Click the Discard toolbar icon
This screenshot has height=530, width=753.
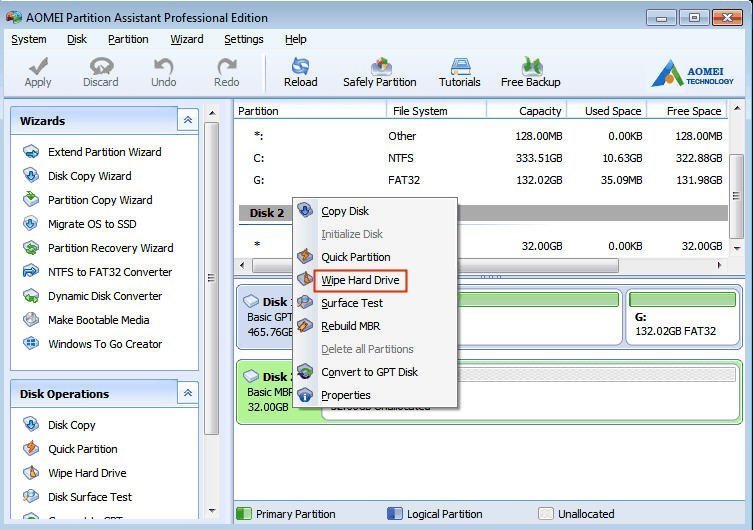pos(101,66)
